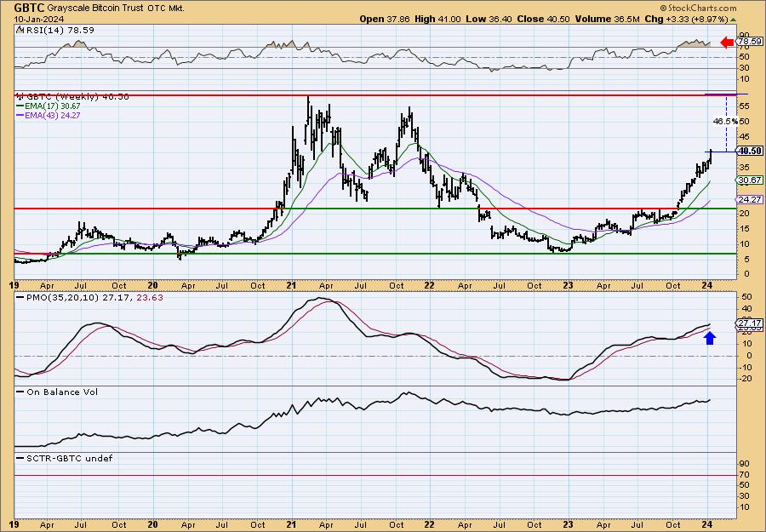
Task: Click the PMO(35,20,10) 27.17 indicator label
Action: (x=71, y=298)
